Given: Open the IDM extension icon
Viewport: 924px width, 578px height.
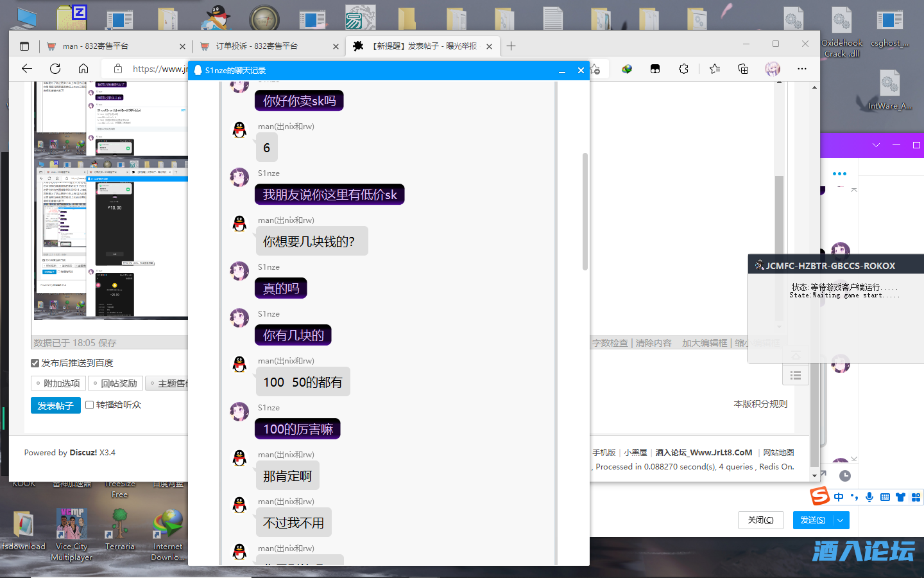Looking at the screenshot, I should coord(627,69).
